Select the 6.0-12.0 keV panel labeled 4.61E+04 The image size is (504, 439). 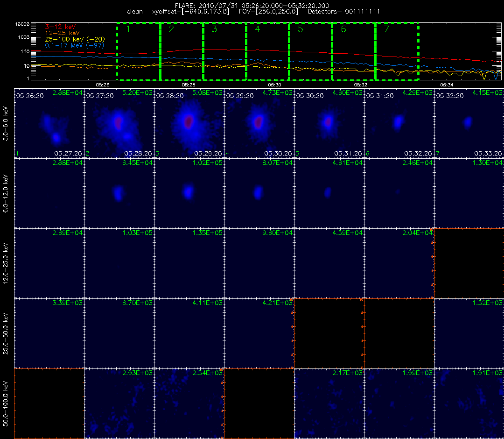(x=329, y=194)
